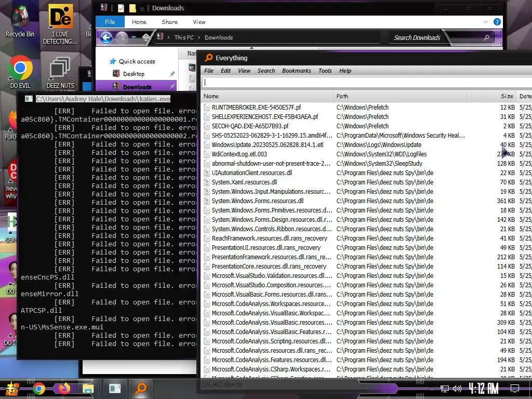Select WdiContextLog.etl.003 file
This screenshot has width=532, height=399.
pos(239,154)
